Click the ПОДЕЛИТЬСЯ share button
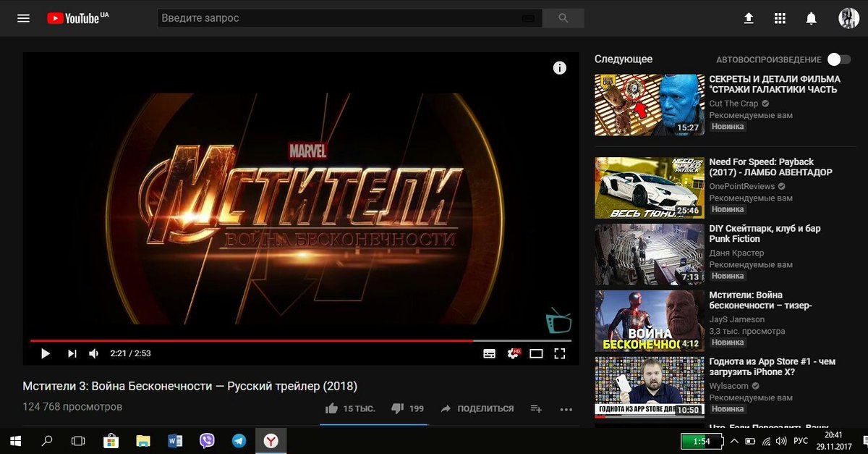 tap(477, 408)
